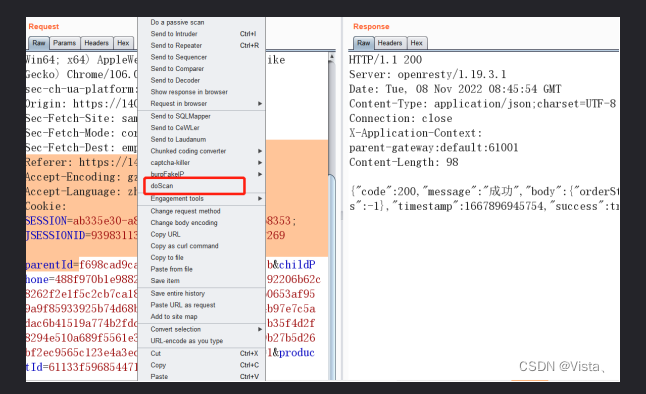
Task: Select Paste URL as request
Action: 201,305
